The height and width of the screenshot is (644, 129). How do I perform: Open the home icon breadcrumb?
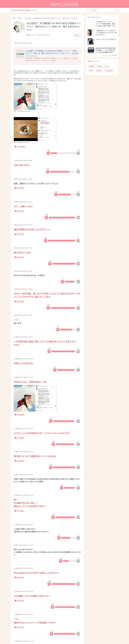click(14, 18)
